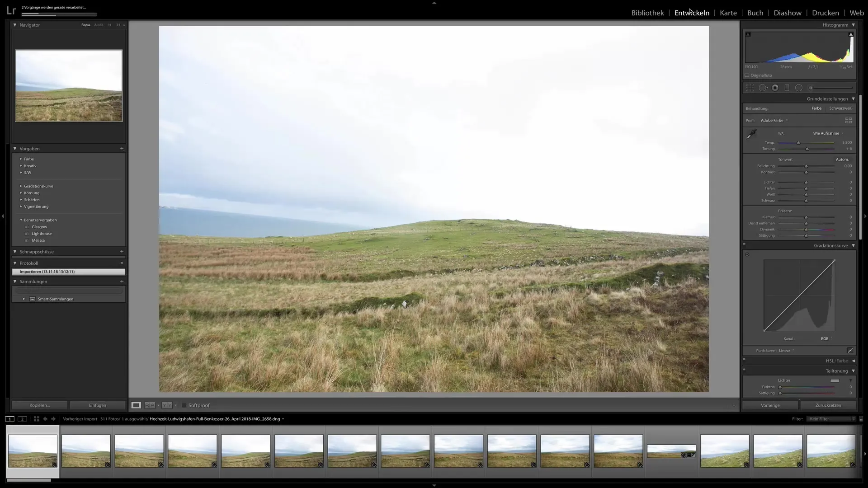Open the Wie Aufnahme white balance dropdown

coord(828,133)
